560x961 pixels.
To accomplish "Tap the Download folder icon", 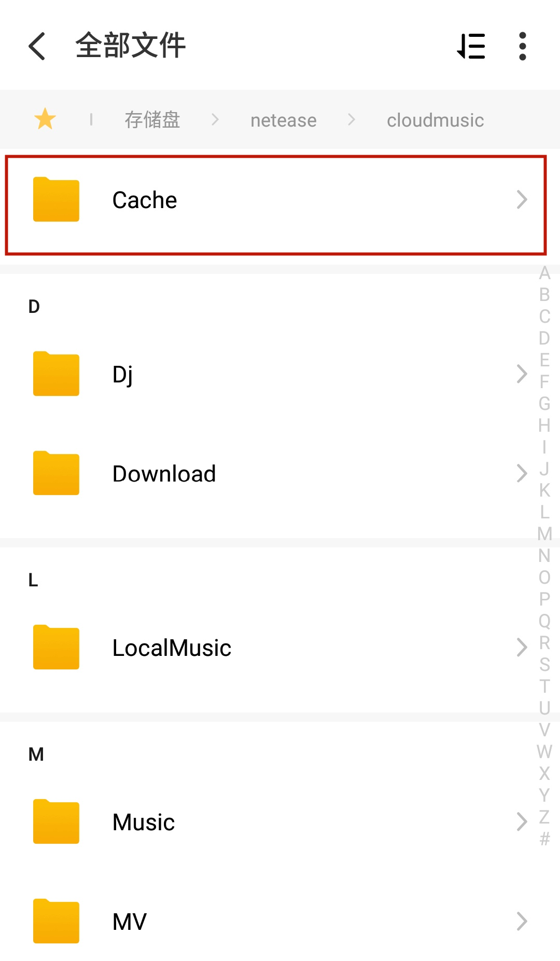I will (x=56, y=473).
